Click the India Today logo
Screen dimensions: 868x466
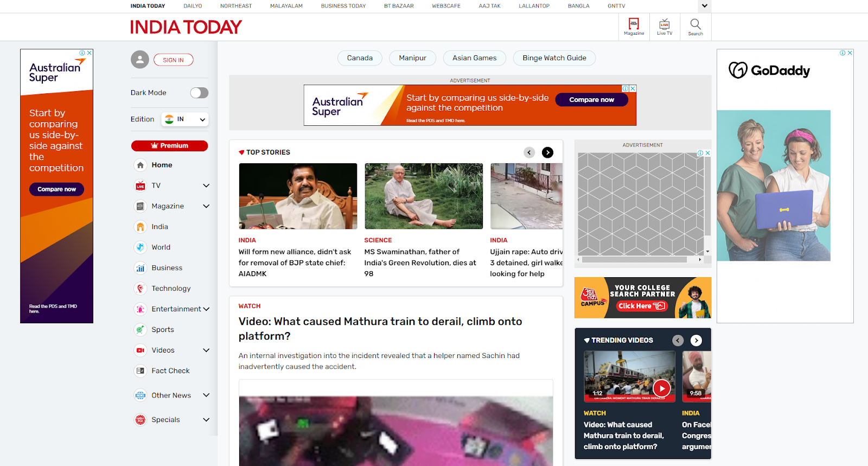[186, 27]
